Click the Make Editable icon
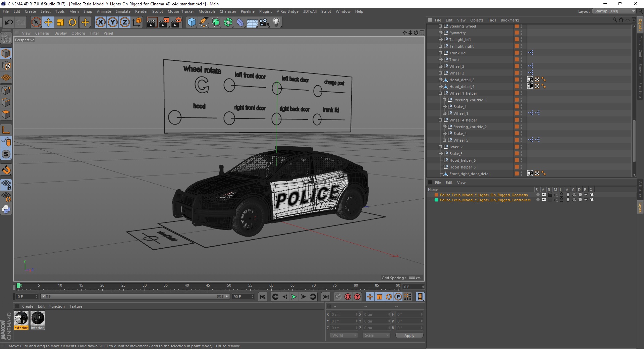 [6, 38]
